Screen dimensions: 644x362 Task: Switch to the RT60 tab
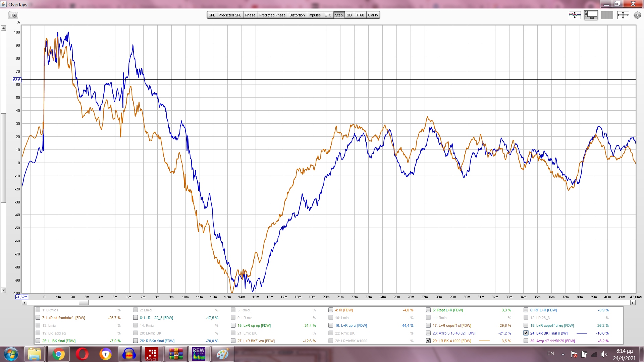360,15
